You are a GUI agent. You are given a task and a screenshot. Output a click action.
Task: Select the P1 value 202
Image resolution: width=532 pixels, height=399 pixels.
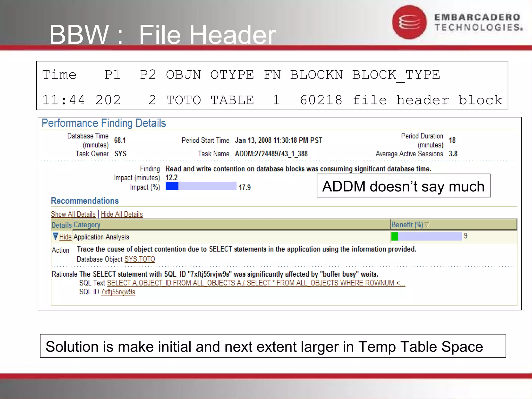click(x=108, y=100)
